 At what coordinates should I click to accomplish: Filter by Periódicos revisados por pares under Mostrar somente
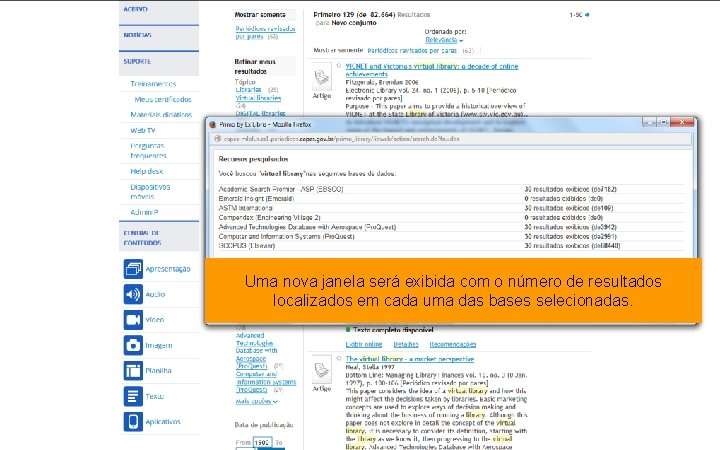265,32
